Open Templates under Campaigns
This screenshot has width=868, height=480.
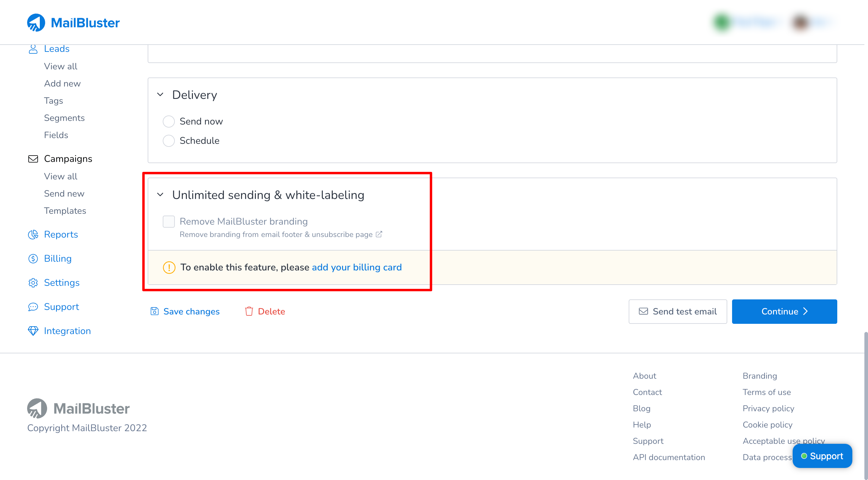65,211
